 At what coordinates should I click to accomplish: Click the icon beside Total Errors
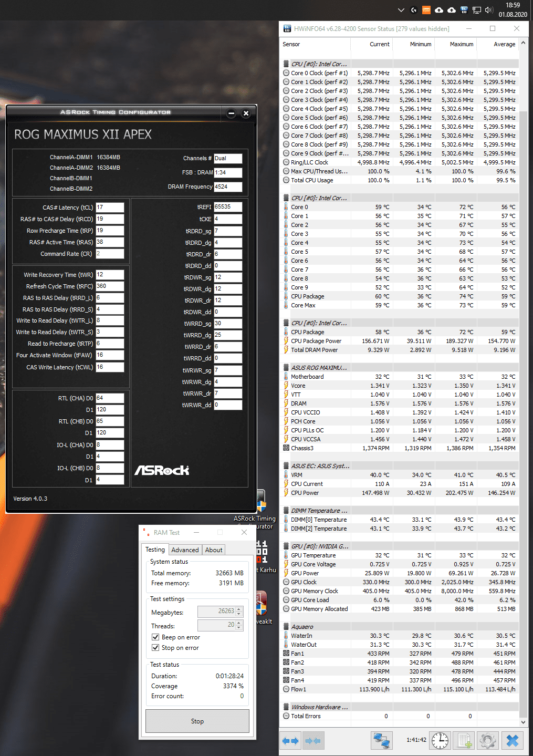286,716
